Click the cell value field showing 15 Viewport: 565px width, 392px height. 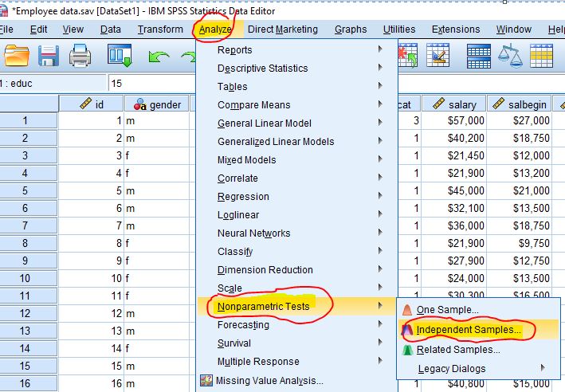(151, 84)
